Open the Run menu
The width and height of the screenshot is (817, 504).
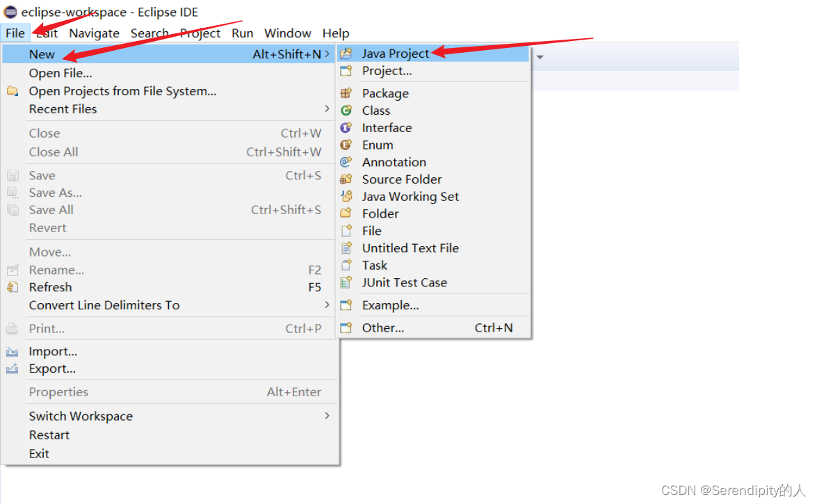point(242,33)
